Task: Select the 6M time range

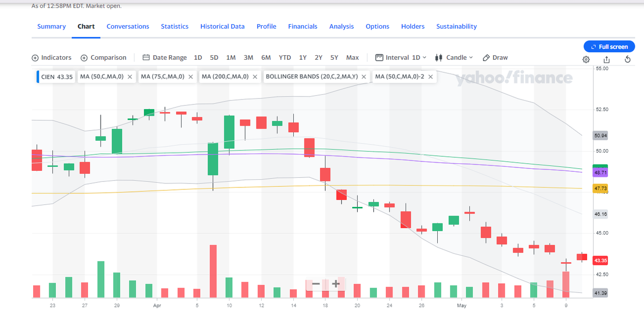Action: pyautogui.click(x=266, y=58)
